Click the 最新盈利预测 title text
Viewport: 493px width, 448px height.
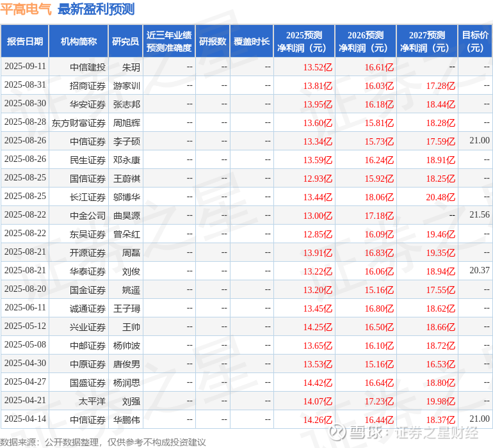[96, 9]
